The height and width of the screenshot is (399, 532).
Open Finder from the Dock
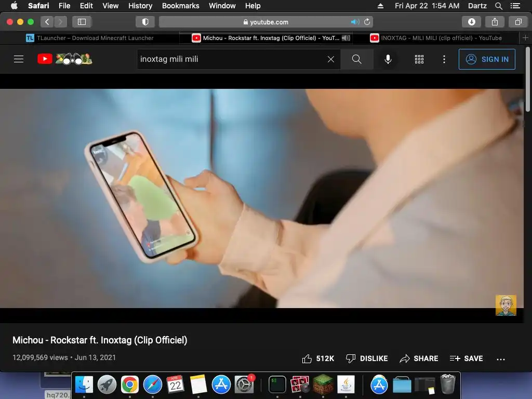(x=84, y=384)
